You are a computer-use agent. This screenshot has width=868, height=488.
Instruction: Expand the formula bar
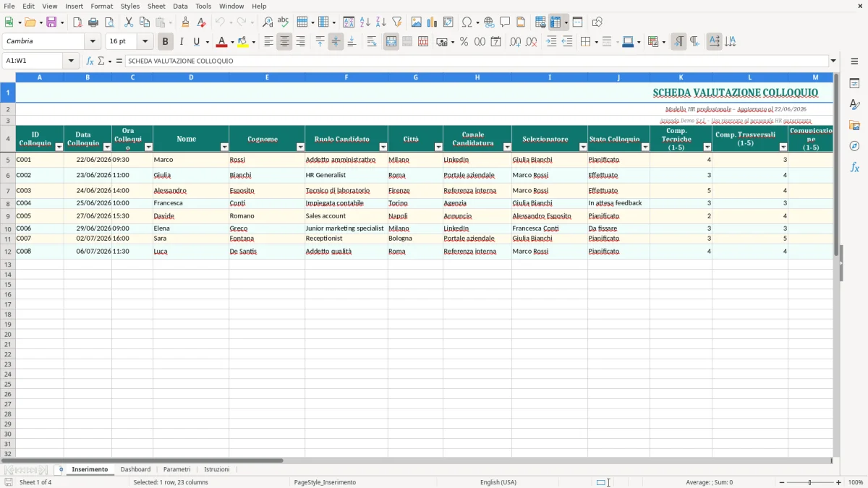pyautogui.click(x=833, y=61)
